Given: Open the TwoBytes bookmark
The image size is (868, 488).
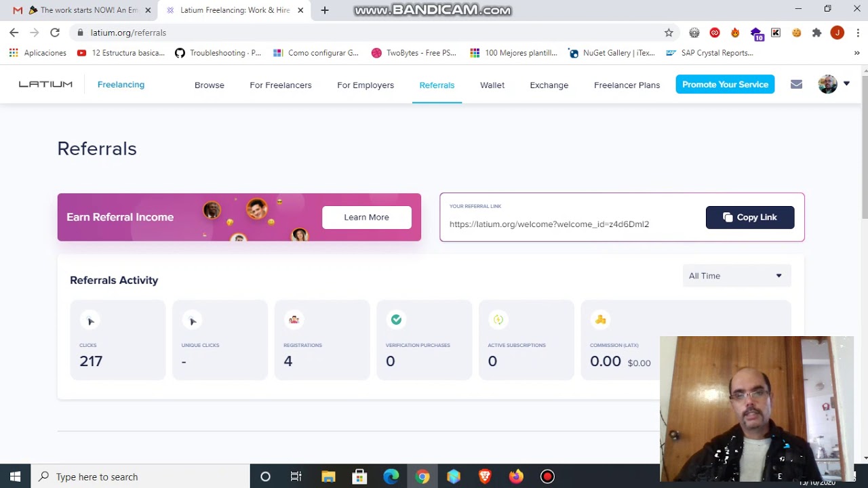Looking at the screenshot, I should point(414,53).
